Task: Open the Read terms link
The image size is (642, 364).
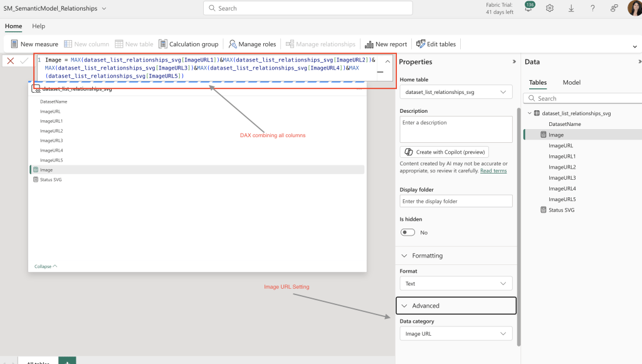Action: (x=493, y=170)
